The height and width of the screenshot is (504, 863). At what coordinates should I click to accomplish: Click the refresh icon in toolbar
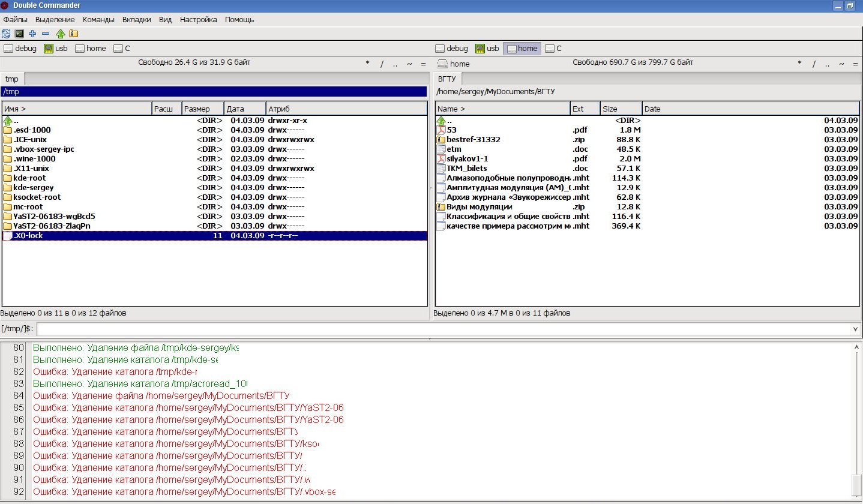pyautogui.click(x=6, y=34)
